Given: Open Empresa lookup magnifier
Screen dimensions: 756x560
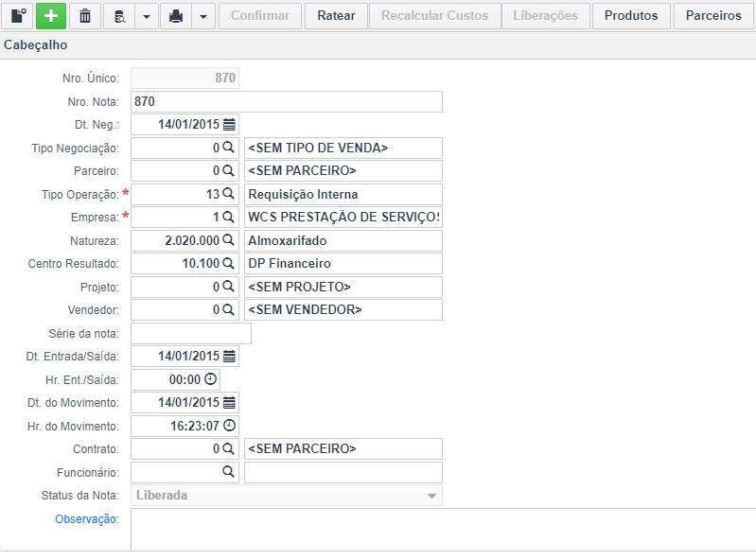Looking at the screenshot, I should pyautogui.click(x=229, y=217).
